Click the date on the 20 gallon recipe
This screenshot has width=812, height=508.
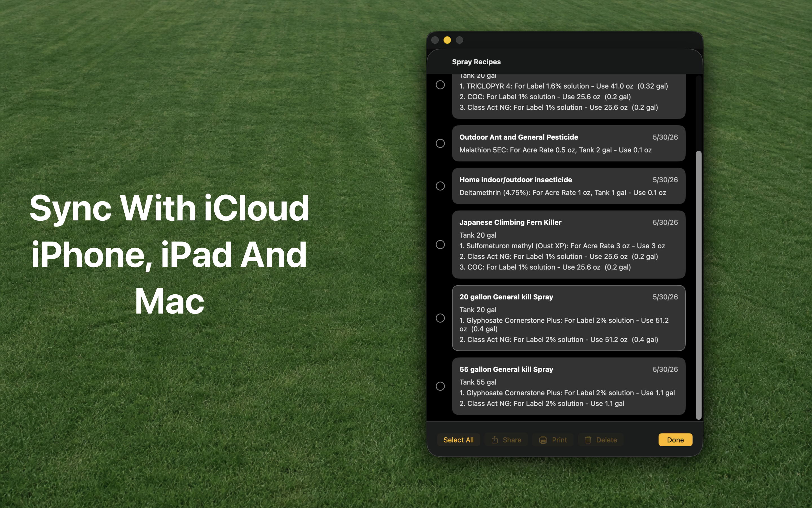click(665, 297)
